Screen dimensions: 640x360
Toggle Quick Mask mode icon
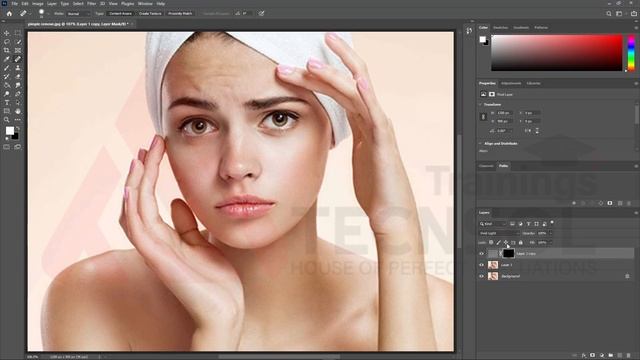point(7,147)
